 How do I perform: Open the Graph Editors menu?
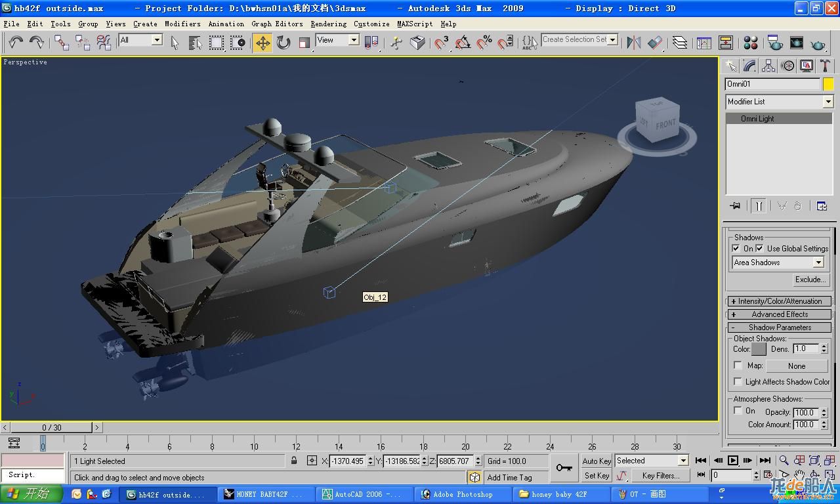click(x=277, y=24)
